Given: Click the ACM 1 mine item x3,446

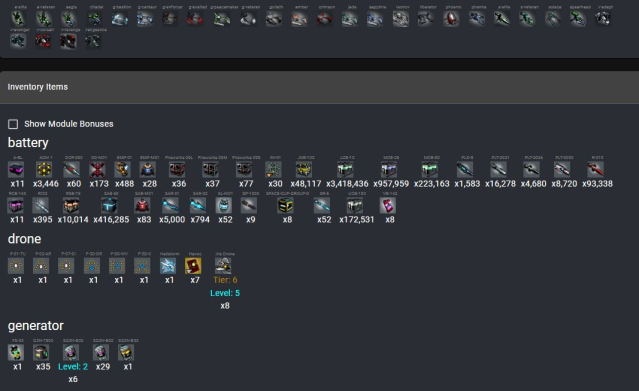Looking at the screenshot, I should coord(44,169).
